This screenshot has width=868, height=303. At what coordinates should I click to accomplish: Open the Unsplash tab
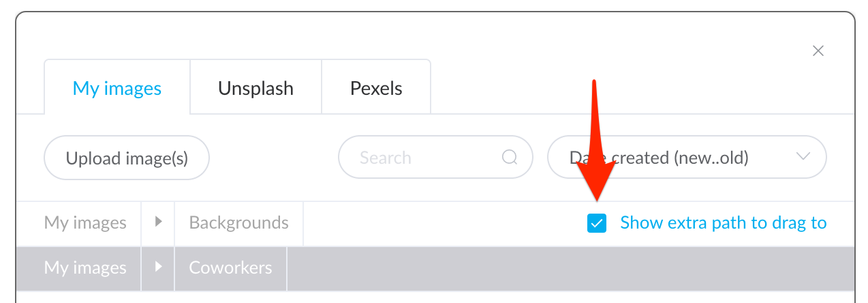pos(255,88)
